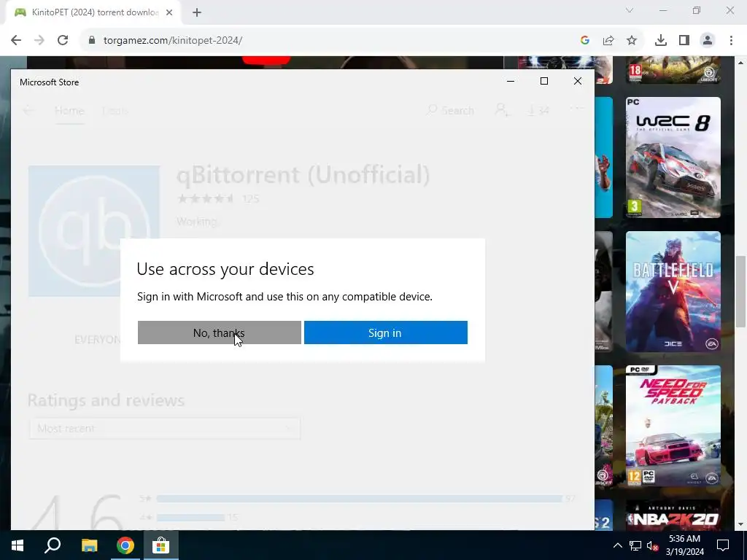Screen dimensions: 747x560
Task: Open a new Chrome tab
Action: click(x=197, y=13)
